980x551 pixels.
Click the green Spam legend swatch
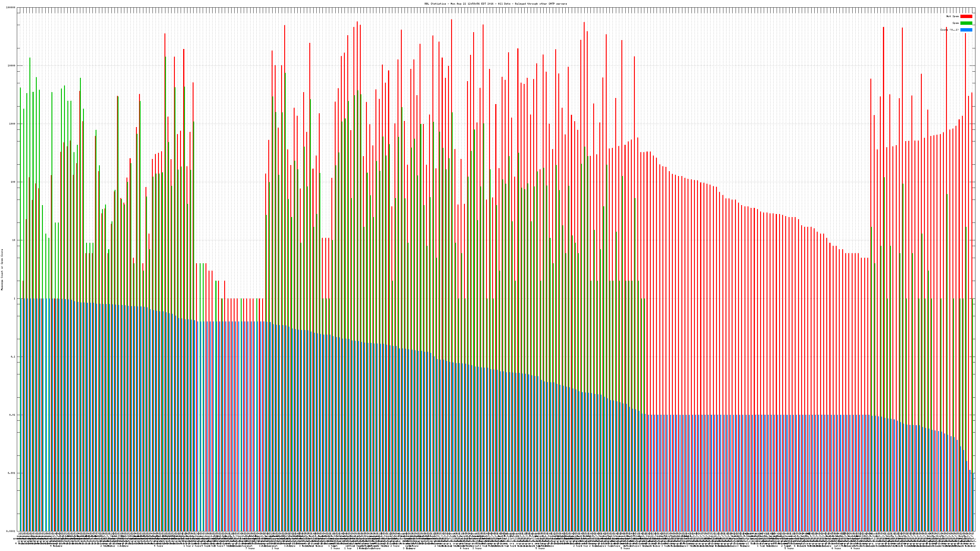tap(966, 23)
